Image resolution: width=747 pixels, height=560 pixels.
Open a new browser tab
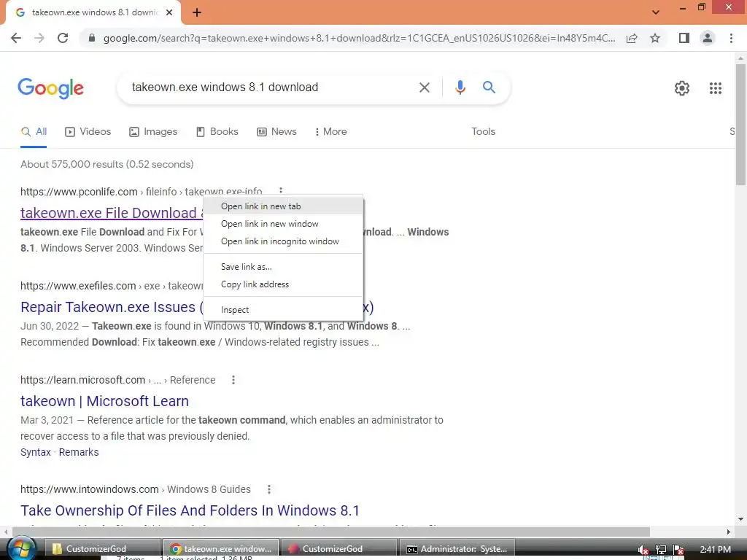click(197, 12)
